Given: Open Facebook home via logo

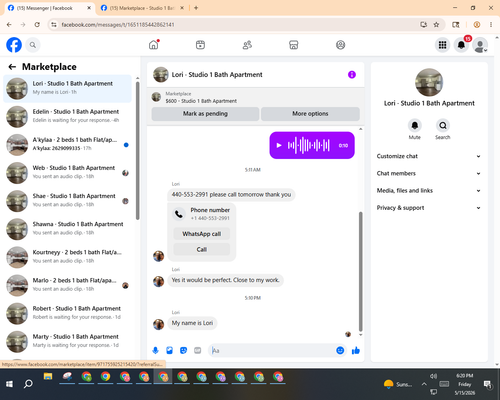Looking at the screenshot, I should (x=14, y=45).
